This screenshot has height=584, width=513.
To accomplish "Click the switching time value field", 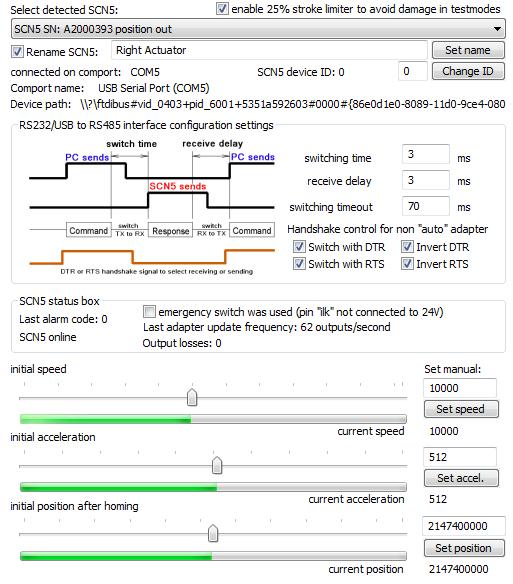I will point(426,154).
